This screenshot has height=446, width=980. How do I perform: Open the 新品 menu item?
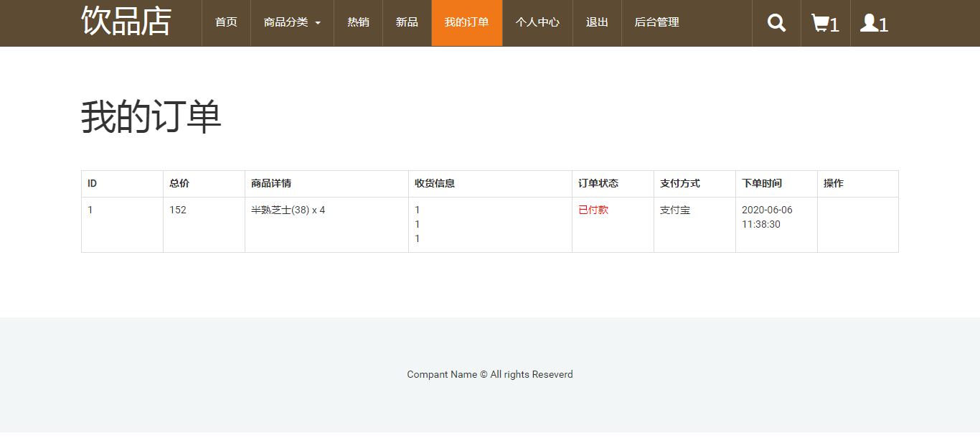point(407,22)
